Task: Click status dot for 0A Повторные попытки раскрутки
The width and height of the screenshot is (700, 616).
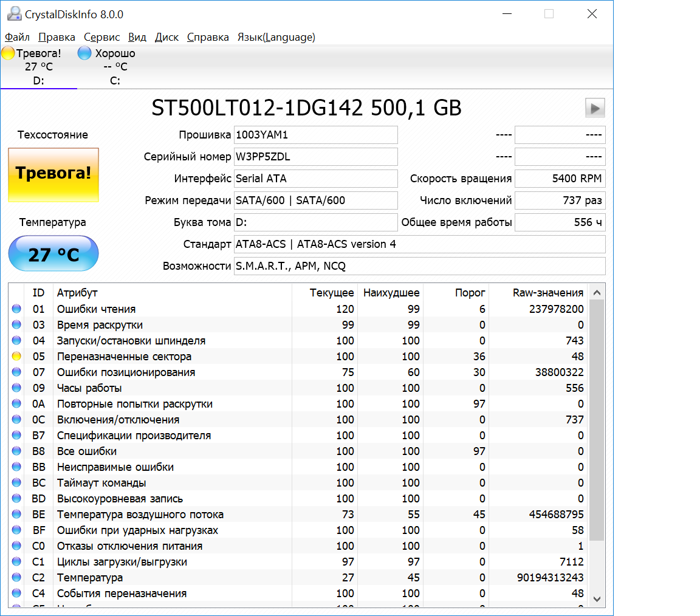Action: [x=16, y=403]
